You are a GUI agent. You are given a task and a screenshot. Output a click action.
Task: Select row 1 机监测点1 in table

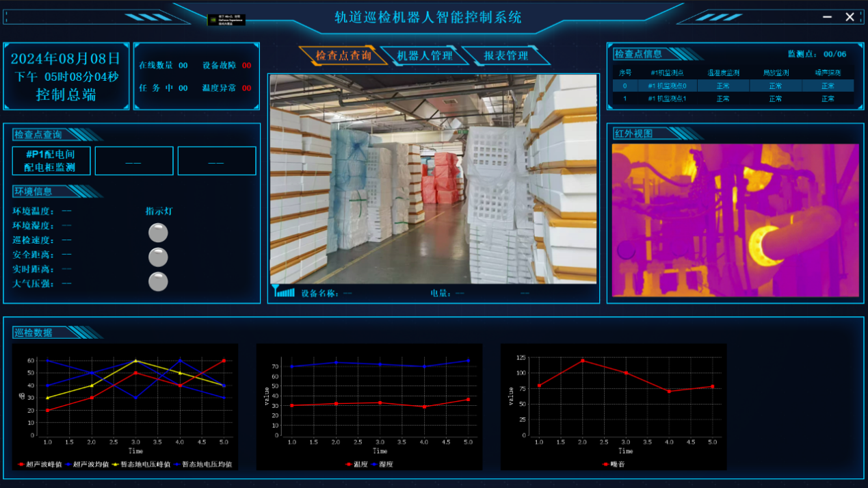732,99
